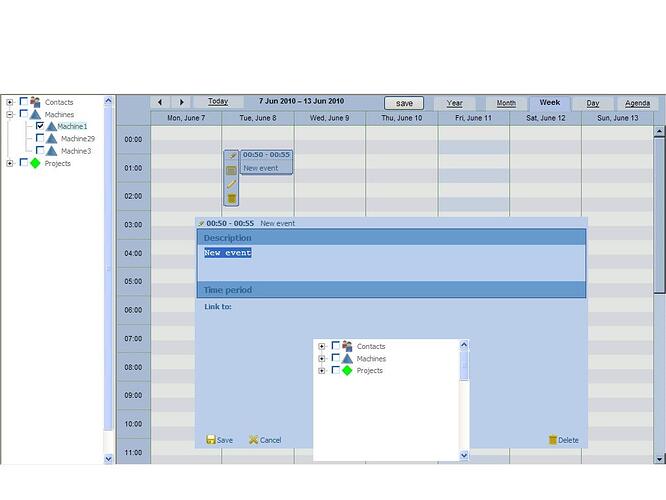Click left tree scrollbar up arrow
Viewport: 666px width, 500px height.
click(108, 101)
